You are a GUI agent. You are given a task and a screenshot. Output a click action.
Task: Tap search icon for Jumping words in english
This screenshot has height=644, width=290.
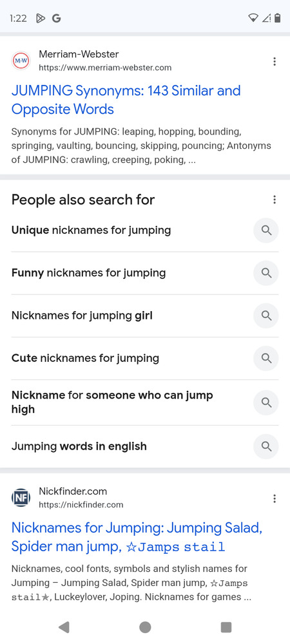[266, 446]
